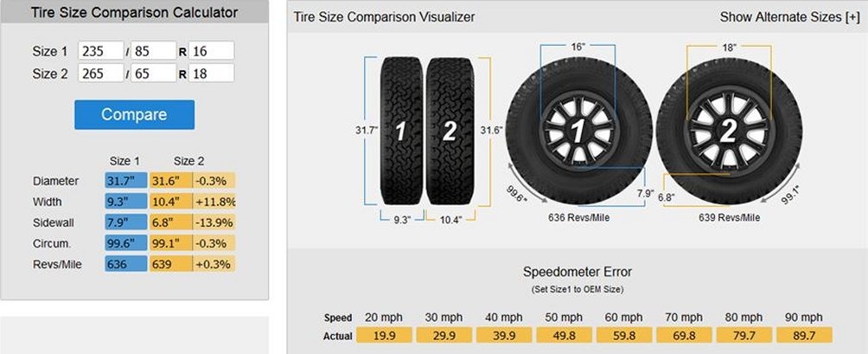Select the Size 2 rim field with 18
The width and height of the screenshot is (868, 354).
[212, 73]
